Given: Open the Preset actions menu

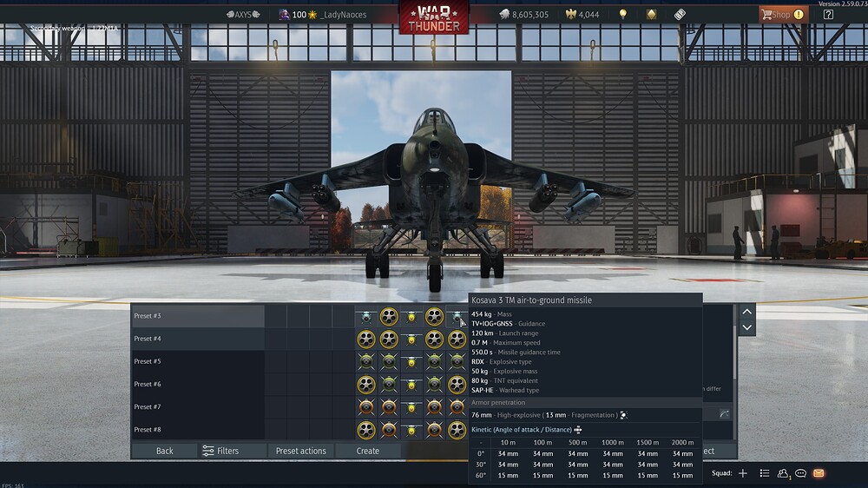Looking at the screenshot, I should pos(300,451).
